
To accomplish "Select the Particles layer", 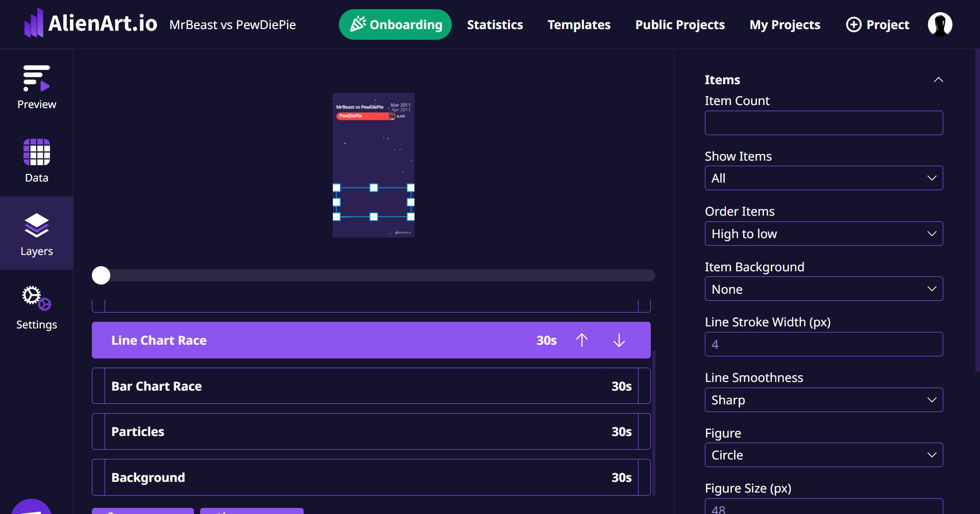I will click(x=371, y=431).
